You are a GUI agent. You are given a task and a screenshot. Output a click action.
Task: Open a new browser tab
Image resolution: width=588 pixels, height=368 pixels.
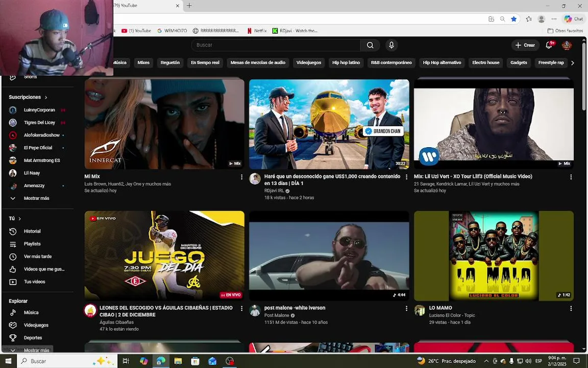pos(189,6)
